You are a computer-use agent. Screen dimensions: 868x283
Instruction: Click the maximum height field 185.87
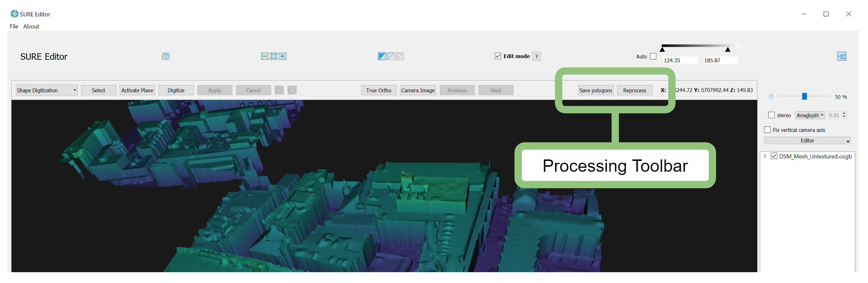coord(720,60)
